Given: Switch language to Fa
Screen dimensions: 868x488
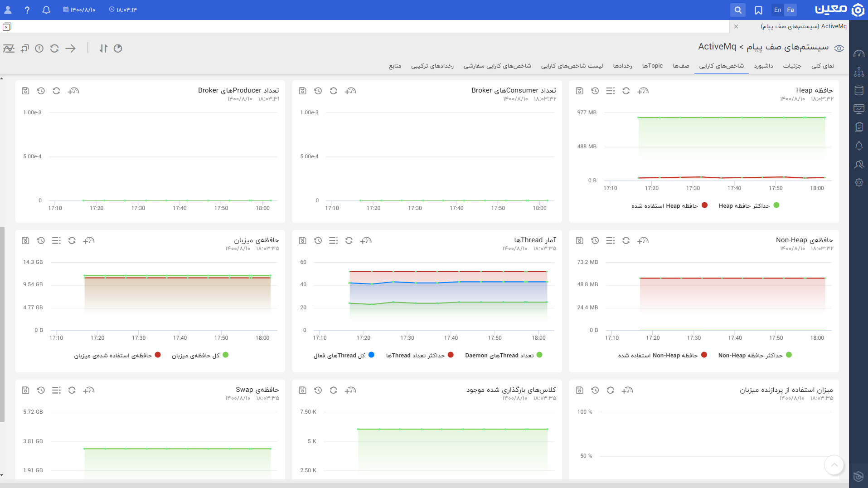Looking at the screenshot, I should [790, 10].
